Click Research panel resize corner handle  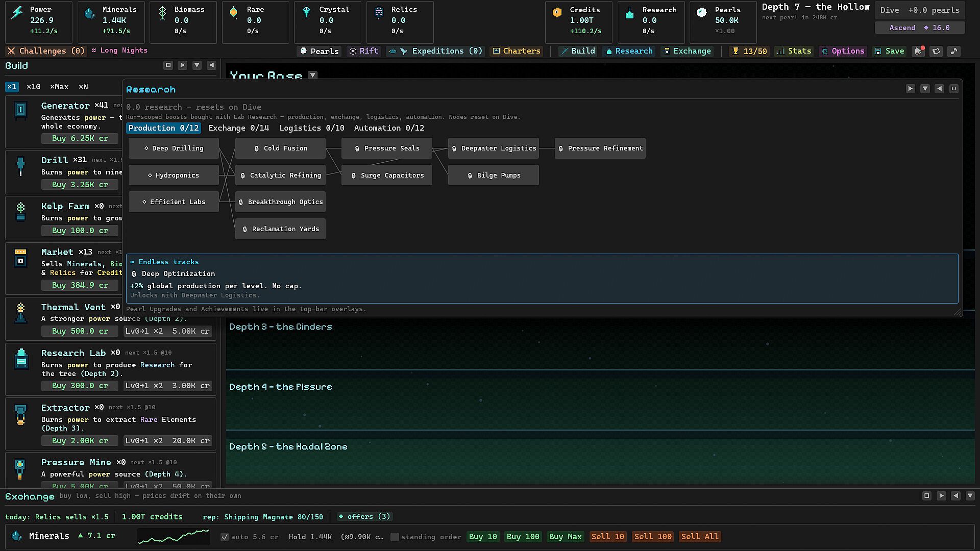click(x=958, y=312)
